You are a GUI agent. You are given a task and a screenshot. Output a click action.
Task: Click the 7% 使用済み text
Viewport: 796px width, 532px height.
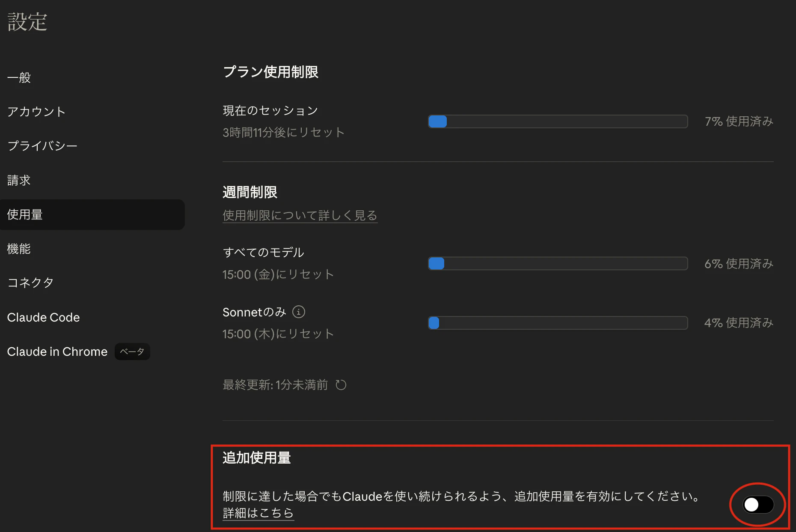coord(739,121)
